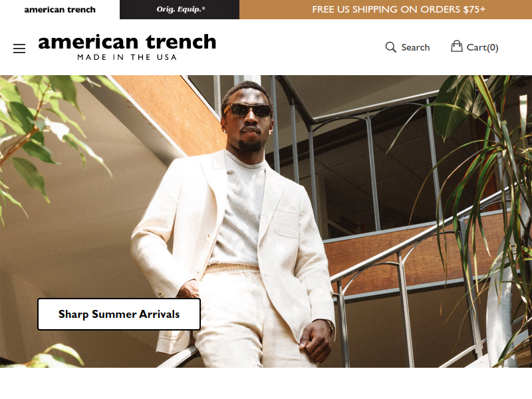Click the shopping bag cart icon
The image size is (532, 399).
point(457,46)
